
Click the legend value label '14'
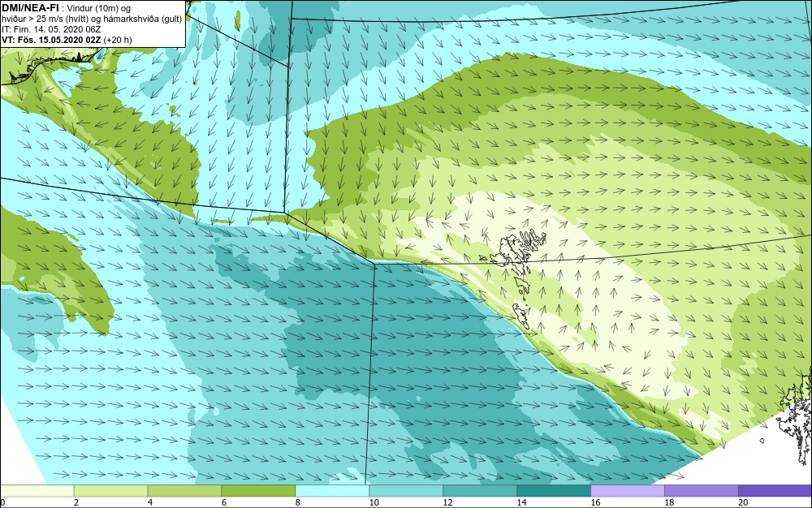point(521,502)
